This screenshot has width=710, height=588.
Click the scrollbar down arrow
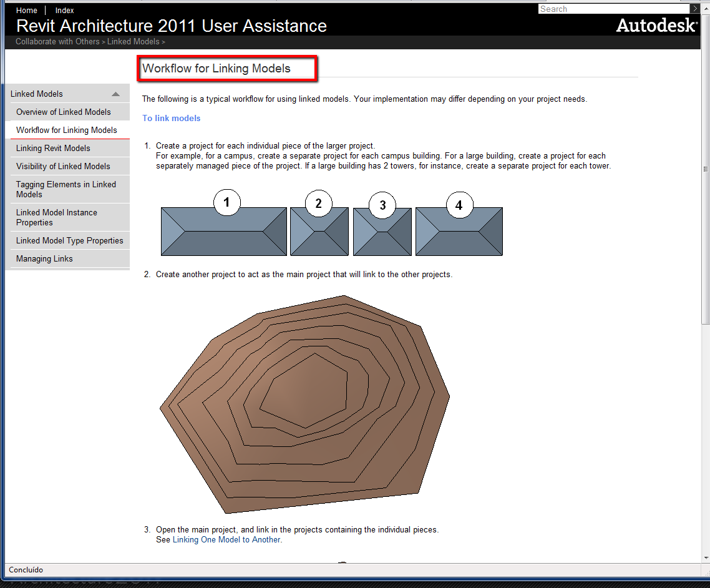[x=706, y=558]
